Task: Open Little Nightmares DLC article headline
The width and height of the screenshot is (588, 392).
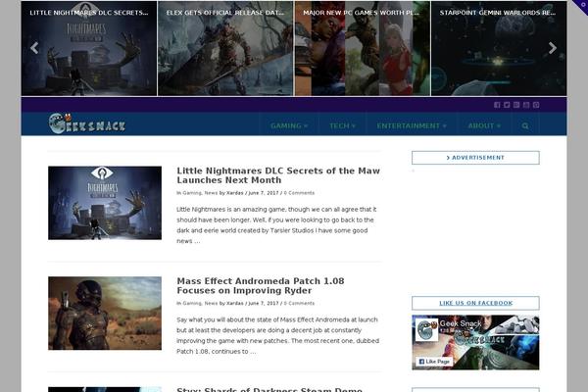Action: (x=278, y=175)
